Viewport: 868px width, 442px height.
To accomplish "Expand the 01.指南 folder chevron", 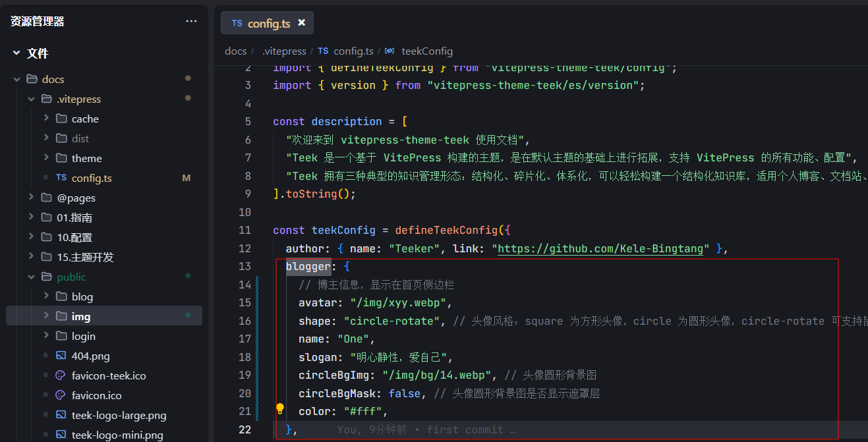I will 31,217.
